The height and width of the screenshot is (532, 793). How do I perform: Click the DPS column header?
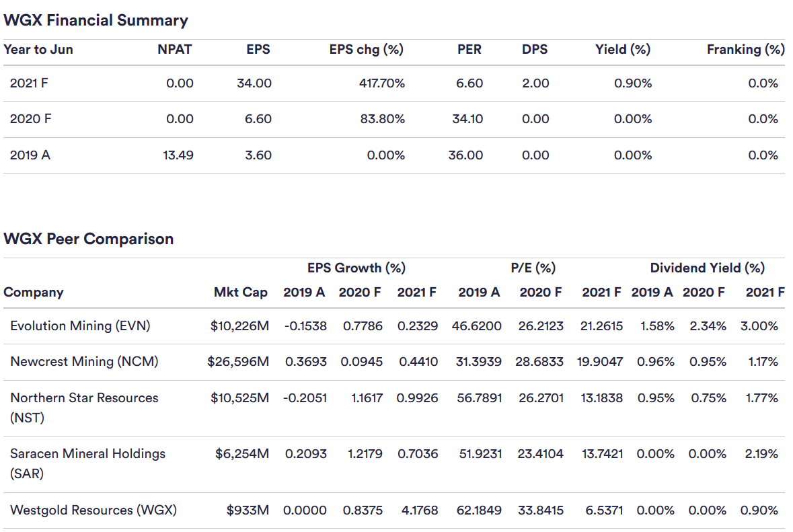tap(535, 50)
